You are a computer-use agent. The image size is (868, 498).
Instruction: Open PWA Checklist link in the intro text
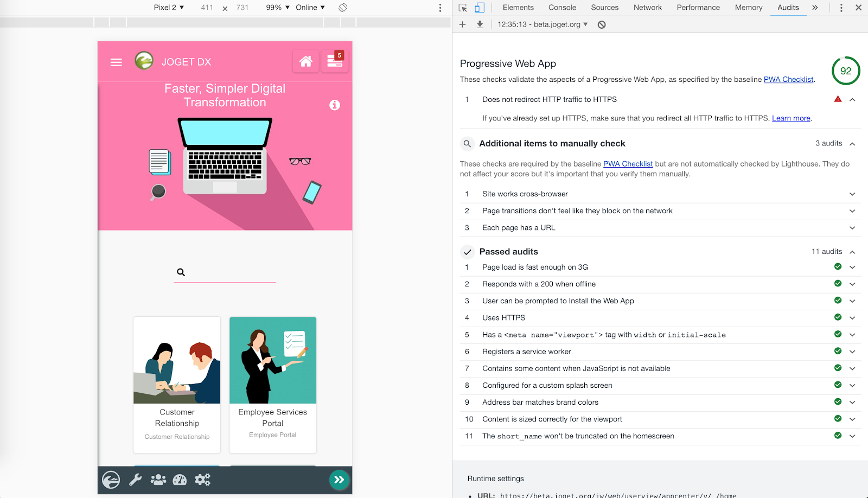(x=789, y=80)
